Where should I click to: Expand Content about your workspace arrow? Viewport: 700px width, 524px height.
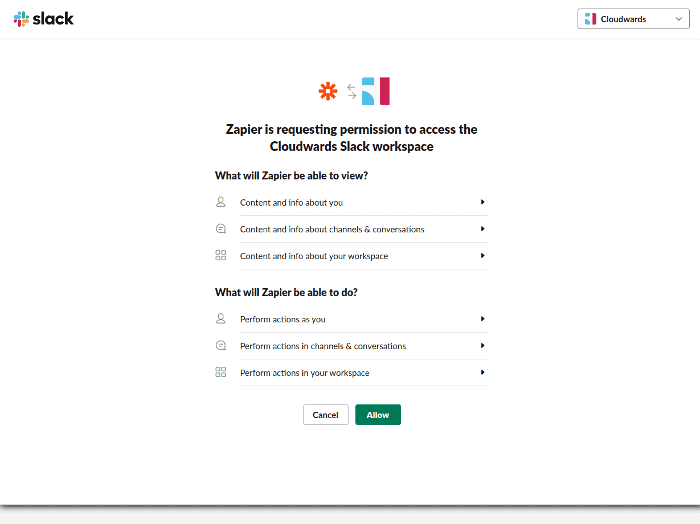pyautogui.click(x=483, y=256)
